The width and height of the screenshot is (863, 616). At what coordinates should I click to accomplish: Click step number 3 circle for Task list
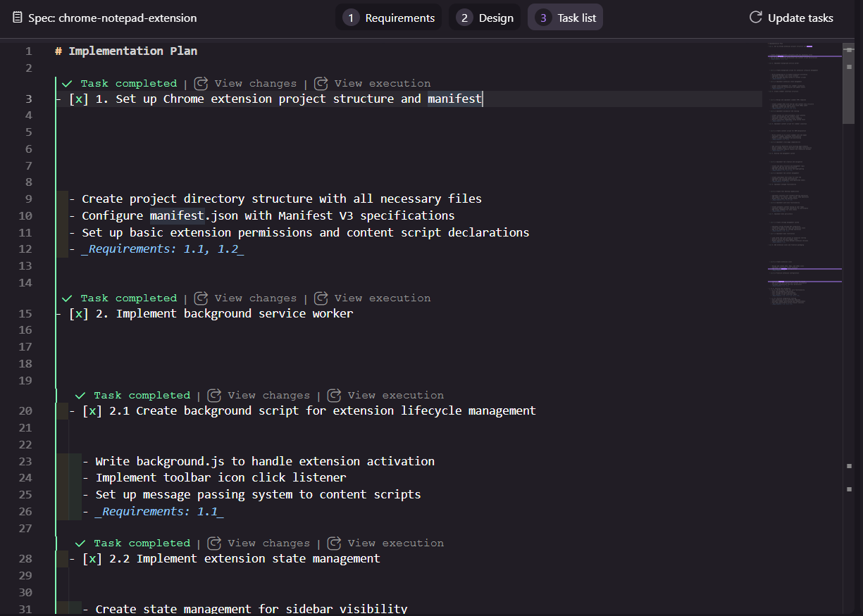pyautogui.click(x=542, y=18)
